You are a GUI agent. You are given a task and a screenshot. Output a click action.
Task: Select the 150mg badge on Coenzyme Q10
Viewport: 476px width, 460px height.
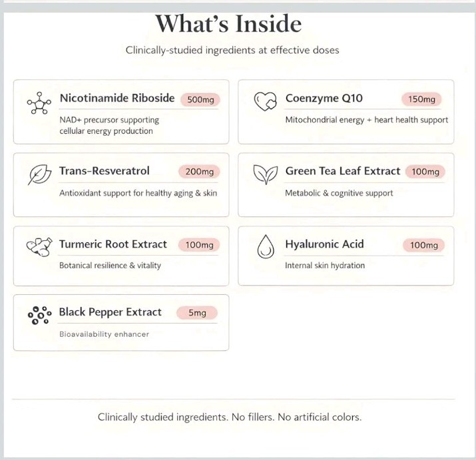tap(421, 99)
